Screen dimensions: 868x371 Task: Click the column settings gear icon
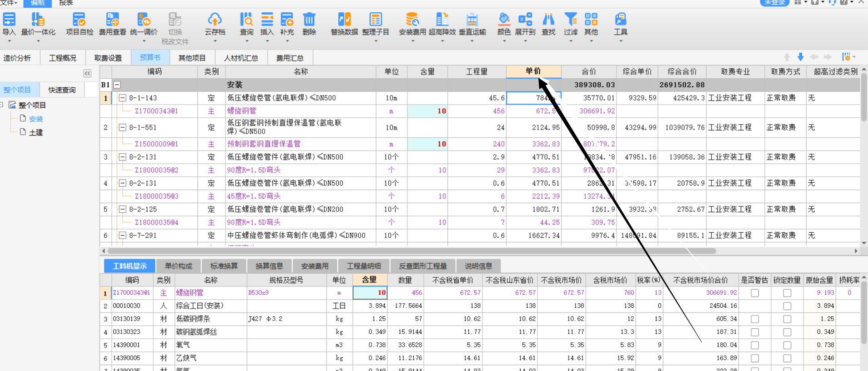tap(847, 57)
